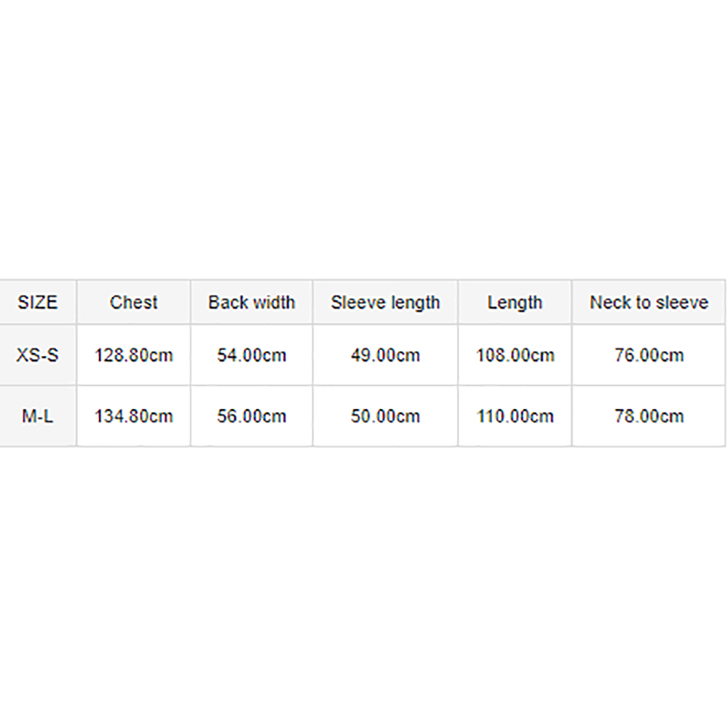
Task: Click the 76.00cm neck to sleeve cell
Action: tap(649, 355)
